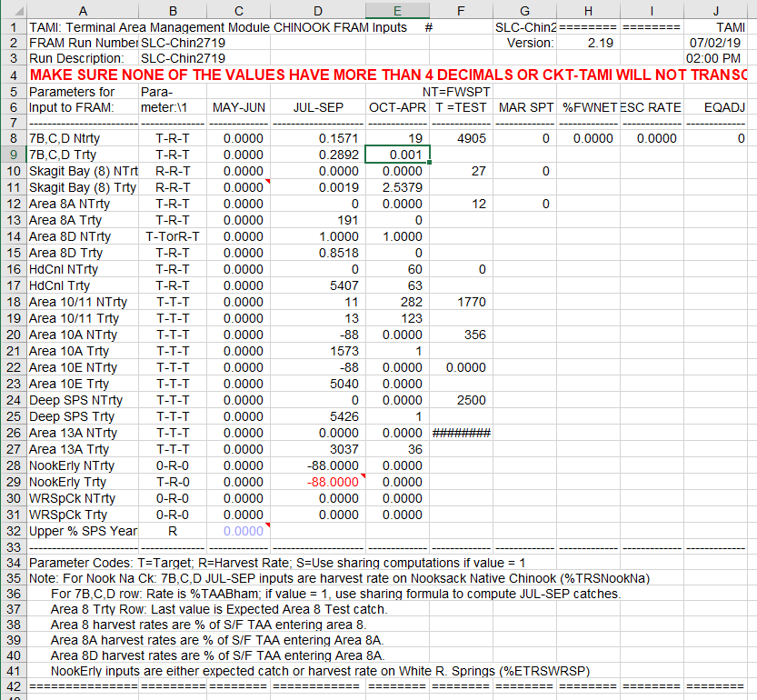This screenshot has height=700, width=757.
Task: Select column E header
Action: tap(397, 10)
